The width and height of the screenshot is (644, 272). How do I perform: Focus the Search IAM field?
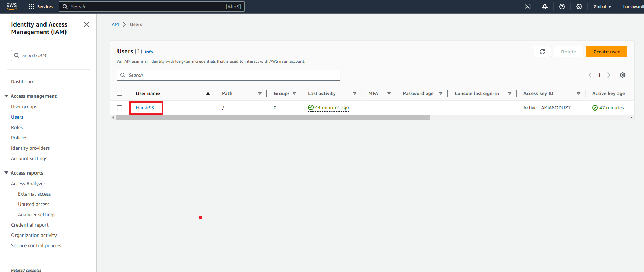48,55
